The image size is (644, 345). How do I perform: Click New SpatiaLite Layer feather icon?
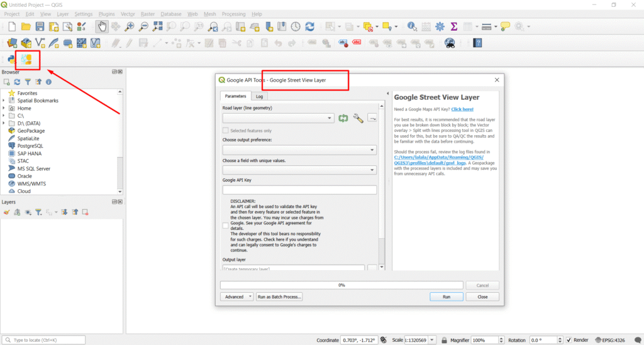54,43
